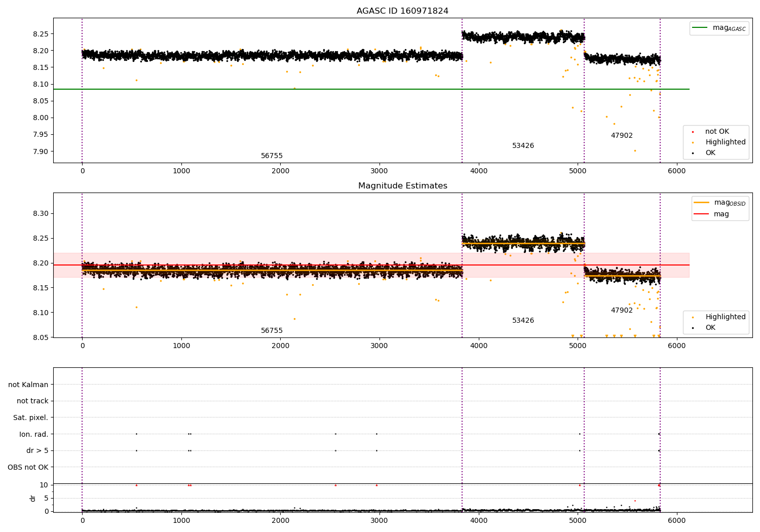
Task: Click the 'not track' row label
Action: coord(32,401)
